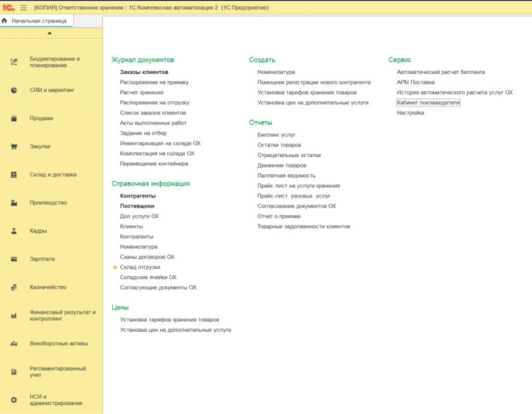Open Заказы клиентов journal
Viewport: 532px width, 414px height.
click(x=144, y=72)
